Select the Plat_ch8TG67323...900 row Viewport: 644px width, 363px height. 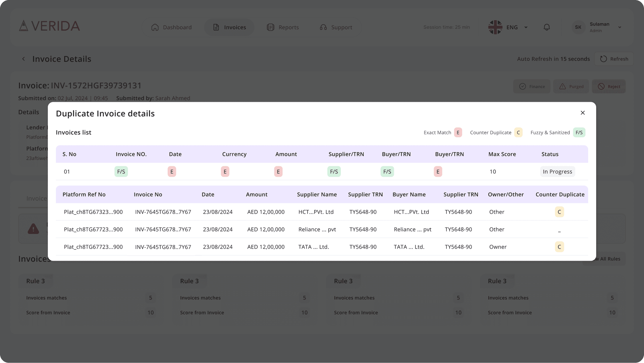coord(93,212)
